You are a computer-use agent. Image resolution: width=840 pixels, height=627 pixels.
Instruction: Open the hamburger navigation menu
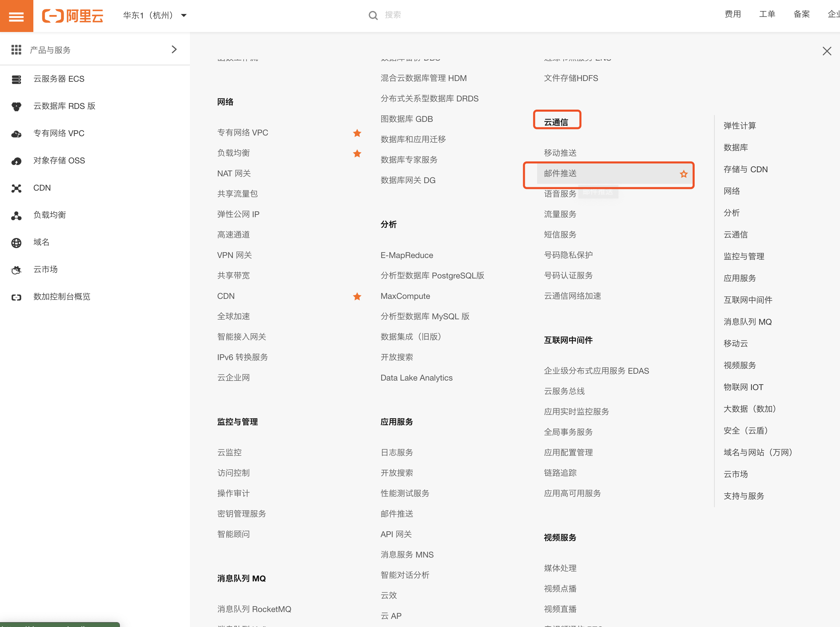(16, 16)
